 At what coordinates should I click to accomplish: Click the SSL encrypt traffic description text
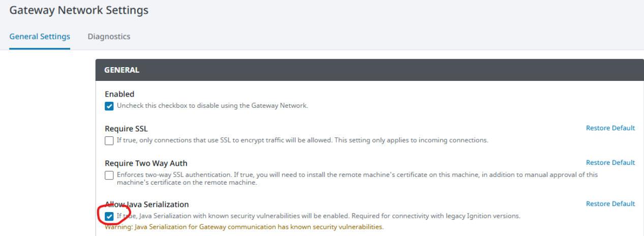pos(302,140)
